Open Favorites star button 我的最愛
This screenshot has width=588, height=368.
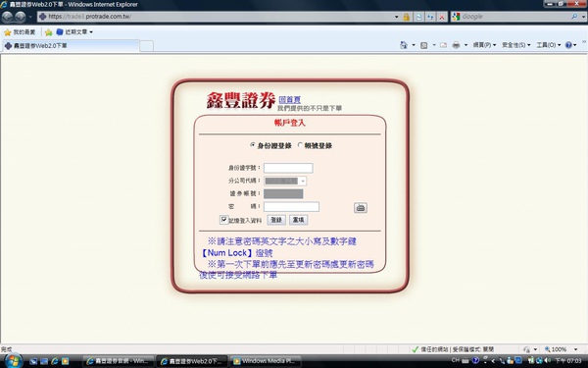click(x=20, y=32)
